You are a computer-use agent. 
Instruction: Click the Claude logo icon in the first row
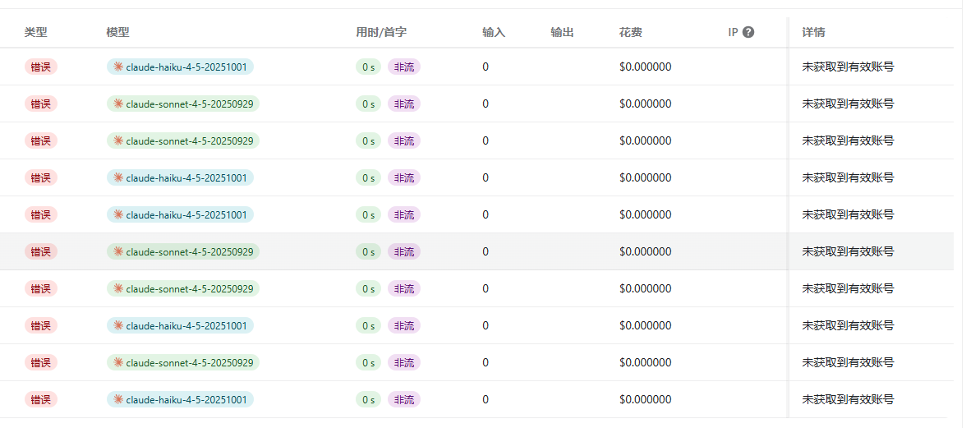[x=118, y=67]
